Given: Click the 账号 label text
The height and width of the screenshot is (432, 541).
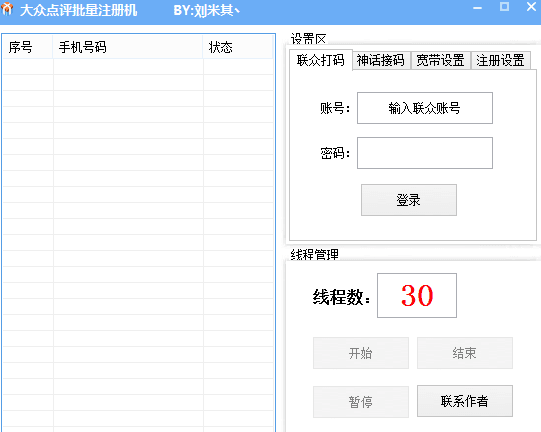Looking at the screenshot, I should pos(335,108).
